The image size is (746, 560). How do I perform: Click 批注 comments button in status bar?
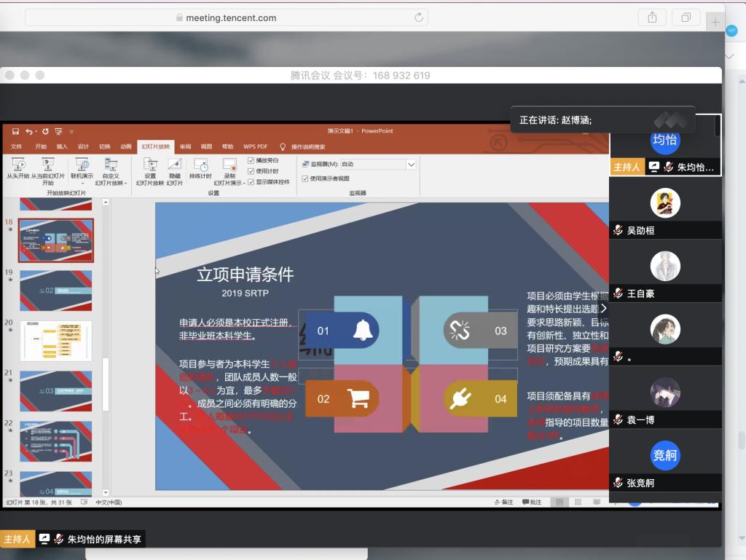click(532, 502)
